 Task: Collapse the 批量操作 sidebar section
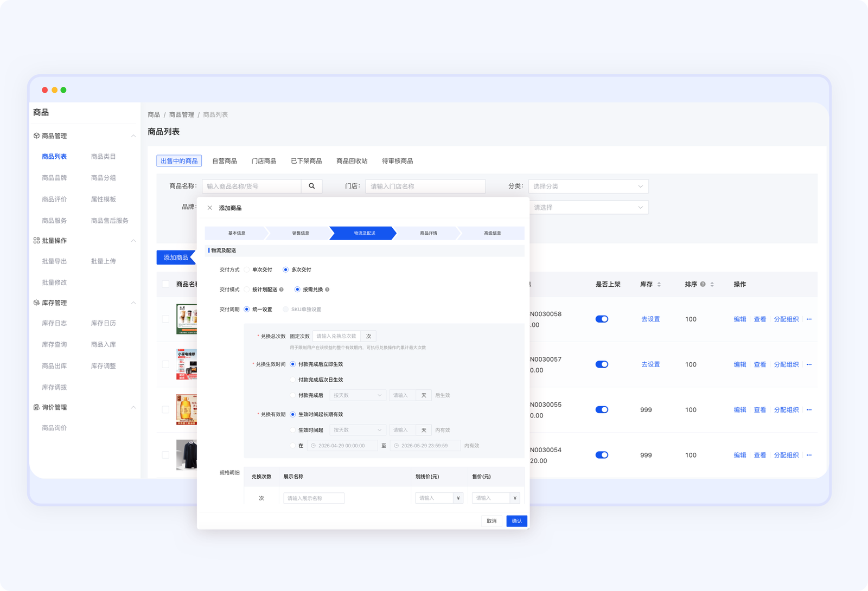click(133, 240)
